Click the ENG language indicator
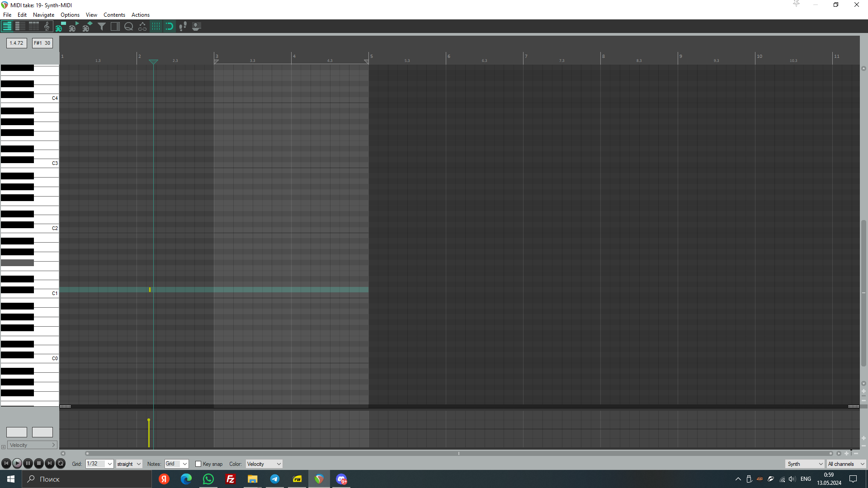 (x=806, y=479)
